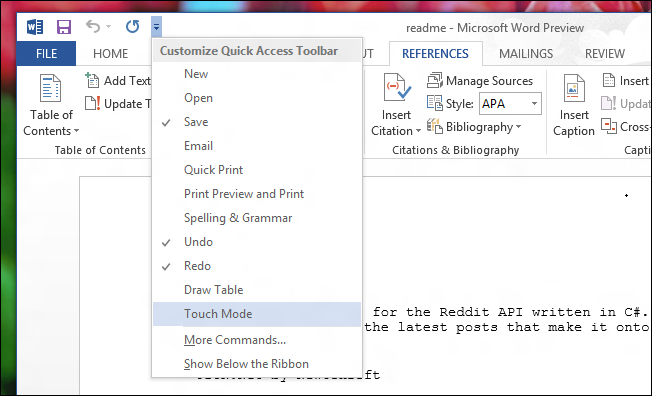Click the Word application logo icon
The width and height of the screenshot is (652, 396).
pyautogui.click(x=35, y=27)
